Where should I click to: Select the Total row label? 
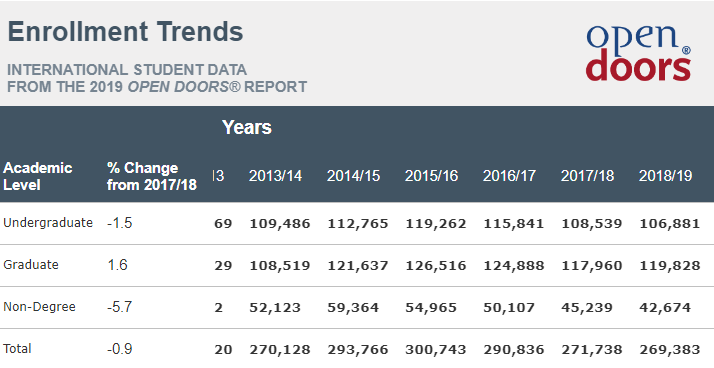pos(17,349)
